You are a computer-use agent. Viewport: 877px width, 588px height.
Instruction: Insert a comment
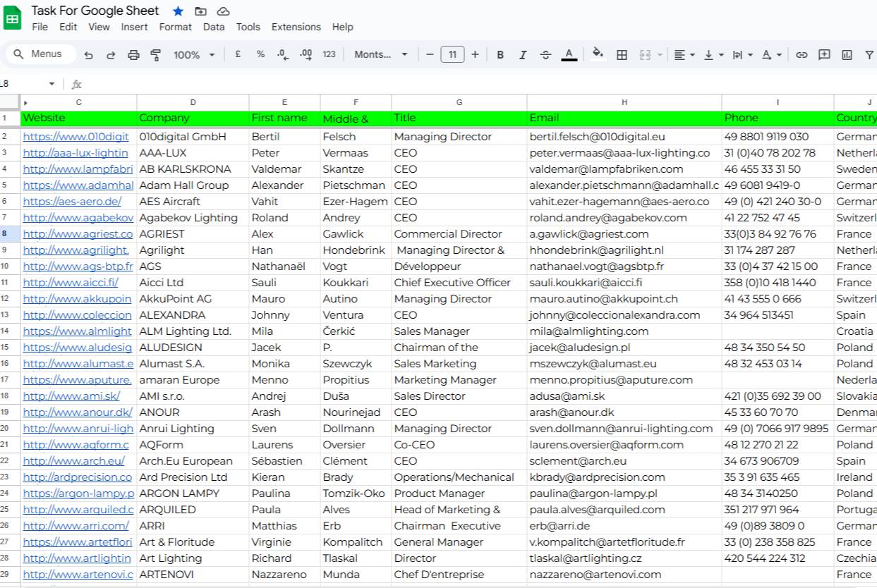coord(824,55)
